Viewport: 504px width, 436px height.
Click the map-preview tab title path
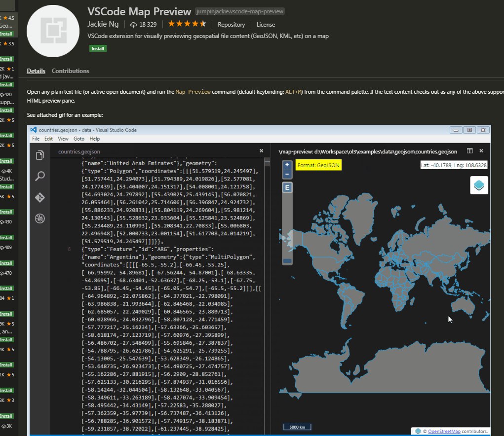pos(368,151)
